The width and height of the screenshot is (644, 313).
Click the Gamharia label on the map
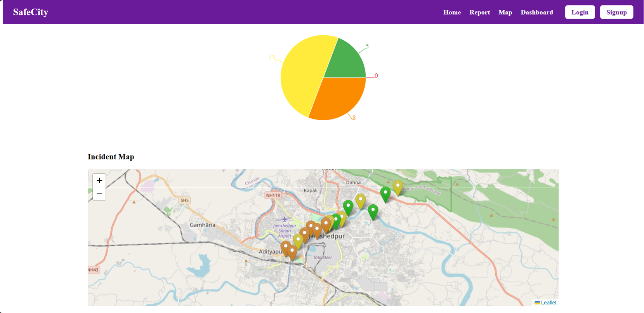202,225
